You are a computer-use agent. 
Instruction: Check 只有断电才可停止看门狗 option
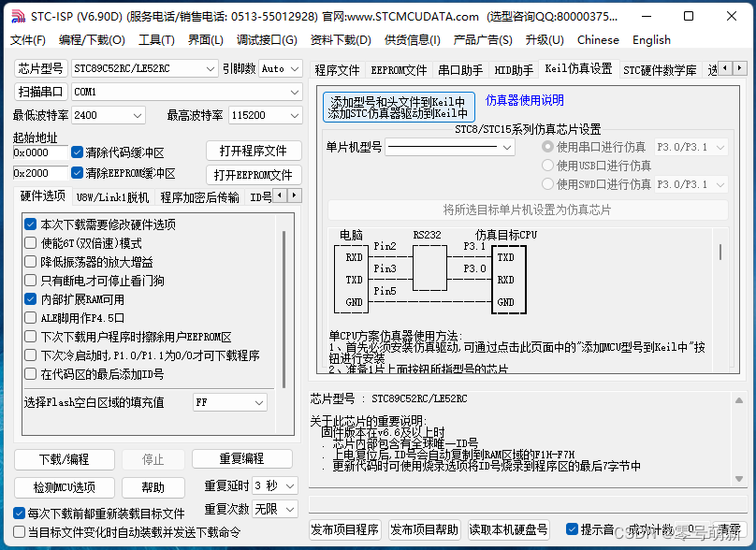30,281
